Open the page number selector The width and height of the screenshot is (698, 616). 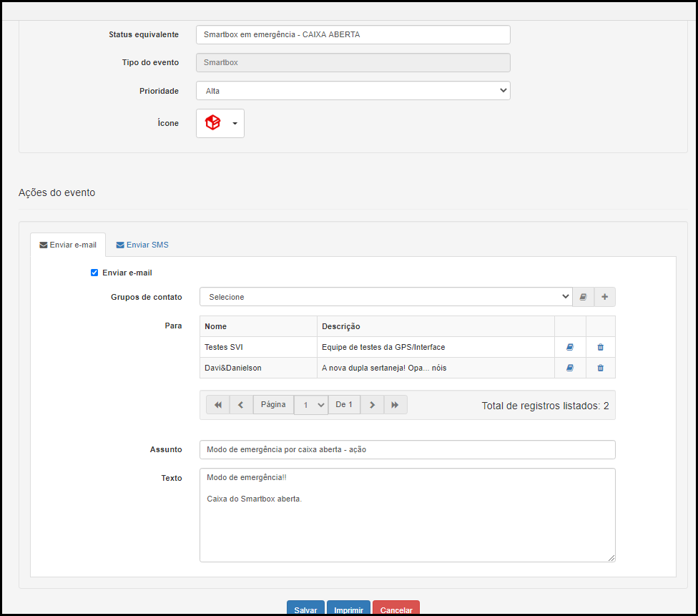coord(311,405)
